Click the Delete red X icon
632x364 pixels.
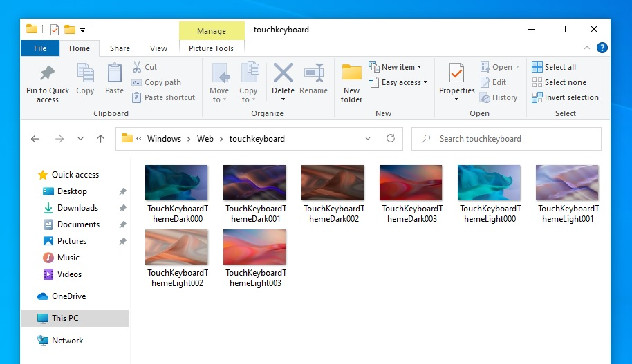283,74
